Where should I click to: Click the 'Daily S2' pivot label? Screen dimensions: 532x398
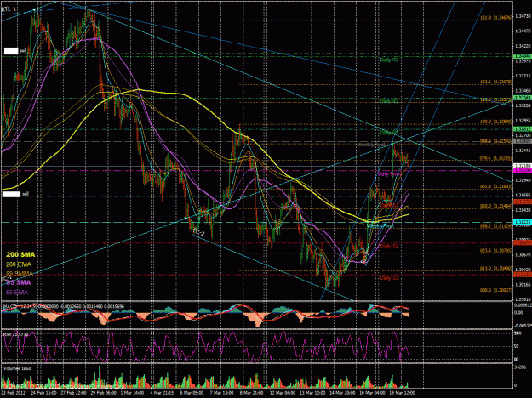(x=389, y=246)
